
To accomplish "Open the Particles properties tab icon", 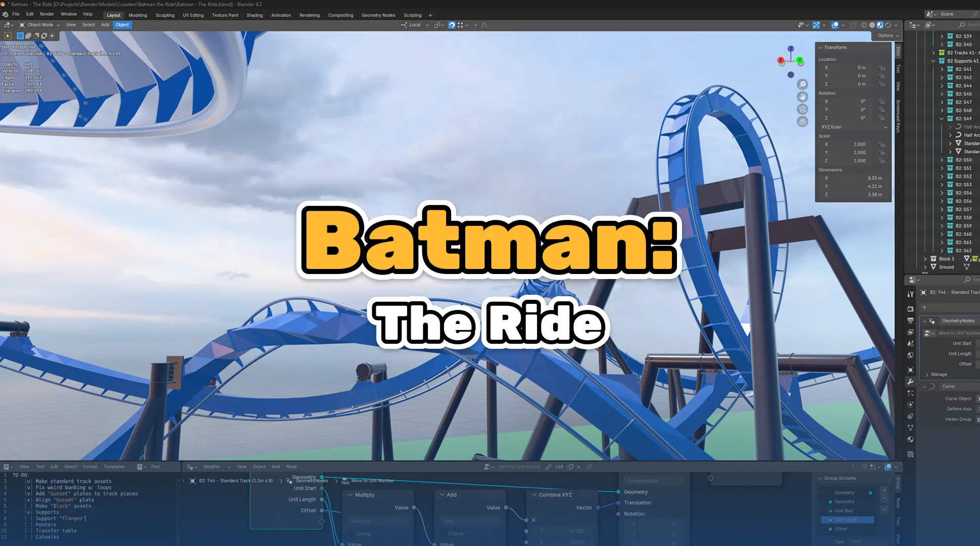I will pyautogui.click(x=910, y=393).
